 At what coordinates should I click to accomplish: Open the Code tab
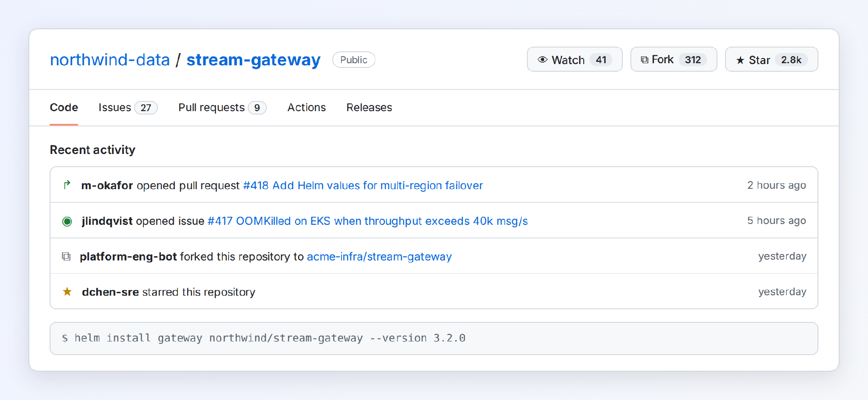pyautogui.click(x=64, y=107)
